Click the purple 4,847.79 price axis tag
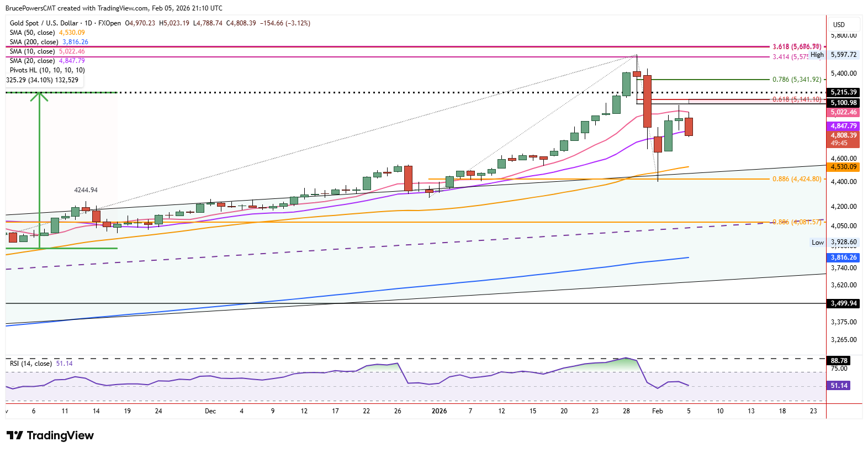Viewport: 868px width, 452px height. coord(843,126)
